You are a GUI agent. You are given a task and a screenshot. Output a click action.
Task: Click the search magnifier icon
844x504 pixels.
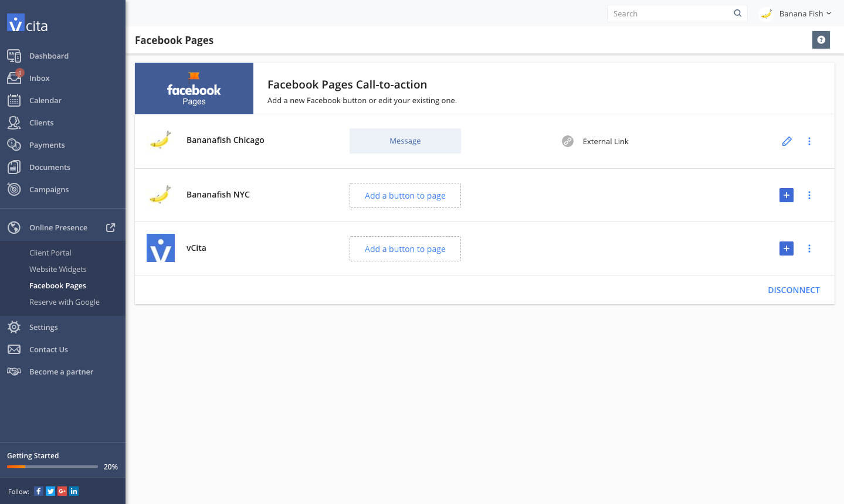point(738,13)
